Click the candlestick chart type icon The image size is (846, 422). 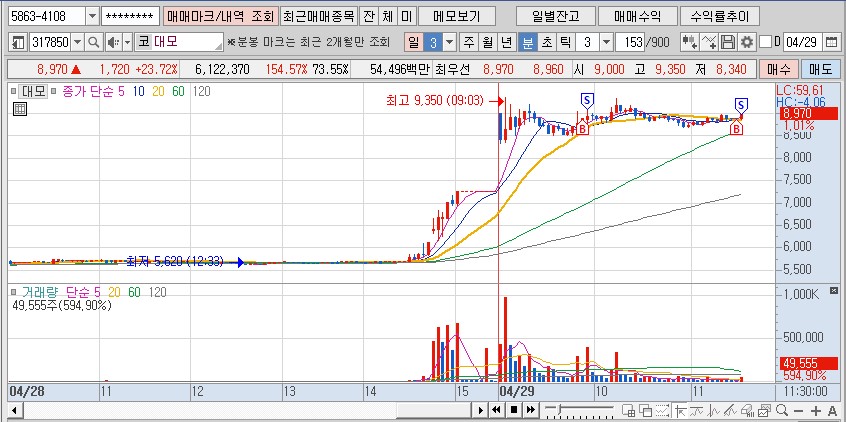tap(689, 42)
